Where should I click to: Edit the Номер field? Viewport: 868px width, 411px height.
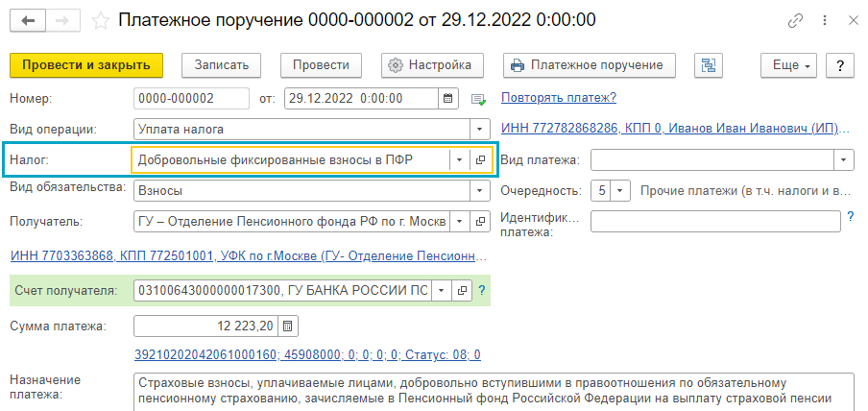pyautogui.click(x=191, y=99)
